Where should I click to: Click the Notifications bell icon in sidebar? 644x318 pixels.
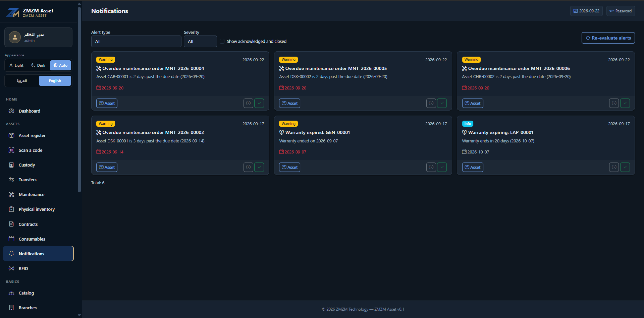coord(11,254)
